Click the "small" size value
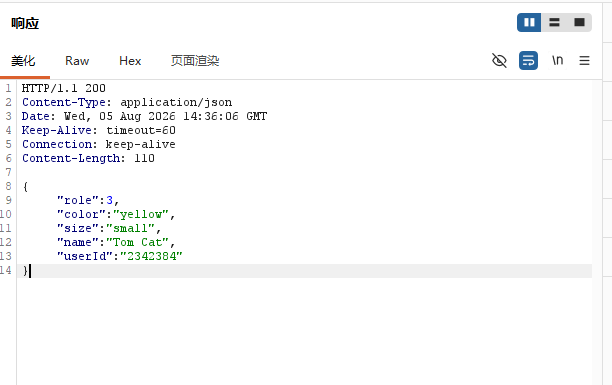The width and height of the screenshot is (612, 385). coord(130,228)
